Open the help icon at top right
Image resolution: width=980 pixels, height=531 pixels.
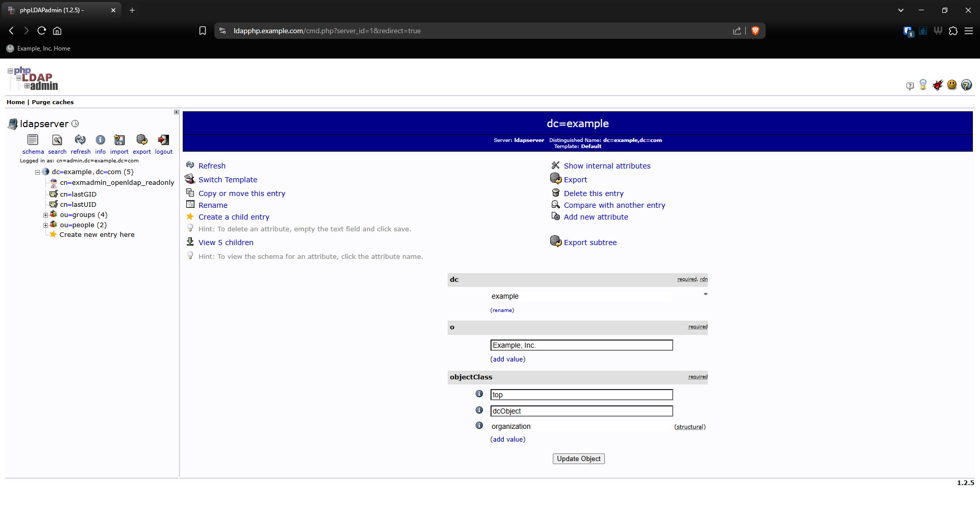click(x=966, y=85)
